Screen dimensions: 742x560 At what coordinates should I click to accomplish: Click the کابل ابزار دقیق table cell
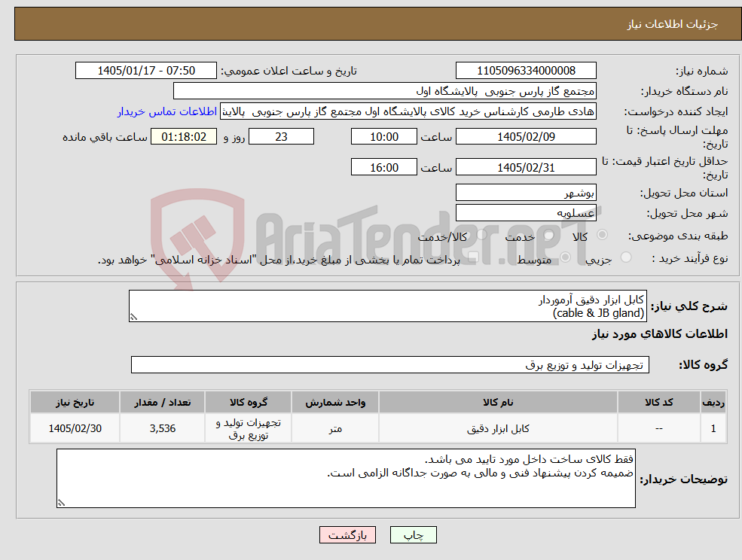(498, 428)
